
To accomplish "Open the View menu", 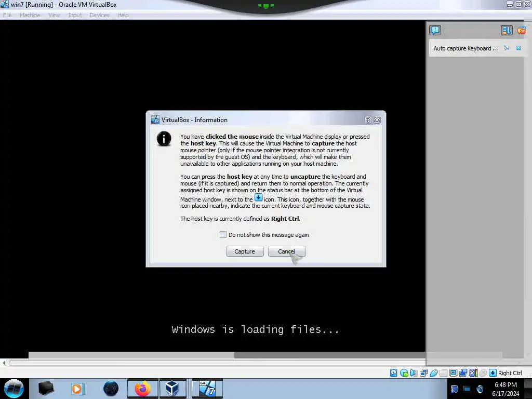I will [54, 15].
